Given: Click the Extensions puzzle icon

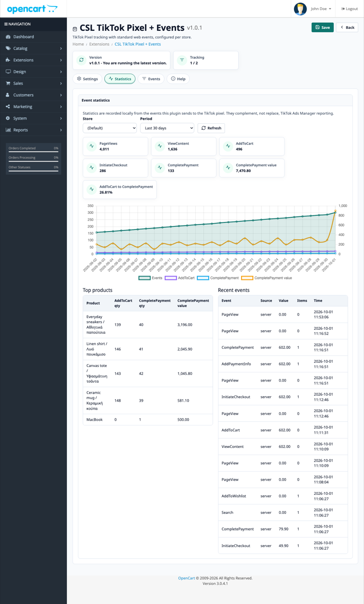Looking at the screenshot, I should (8, 60).
